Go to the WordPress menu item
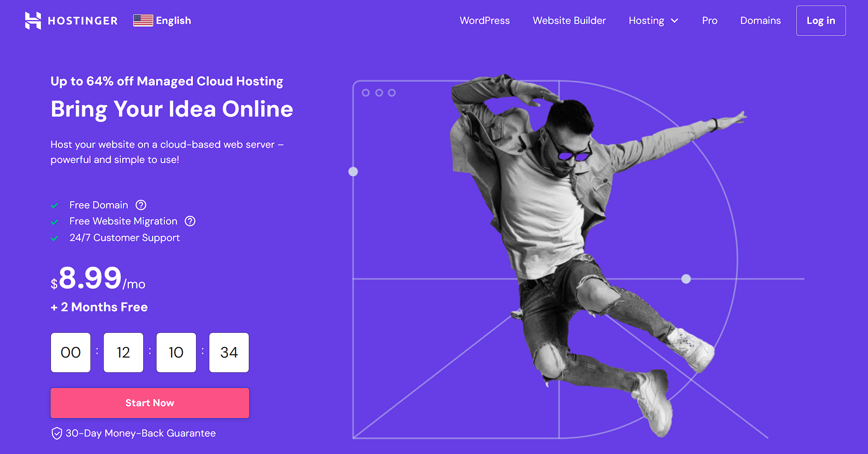This screenshot has height=454, width=868. click(x=485, y=21)
